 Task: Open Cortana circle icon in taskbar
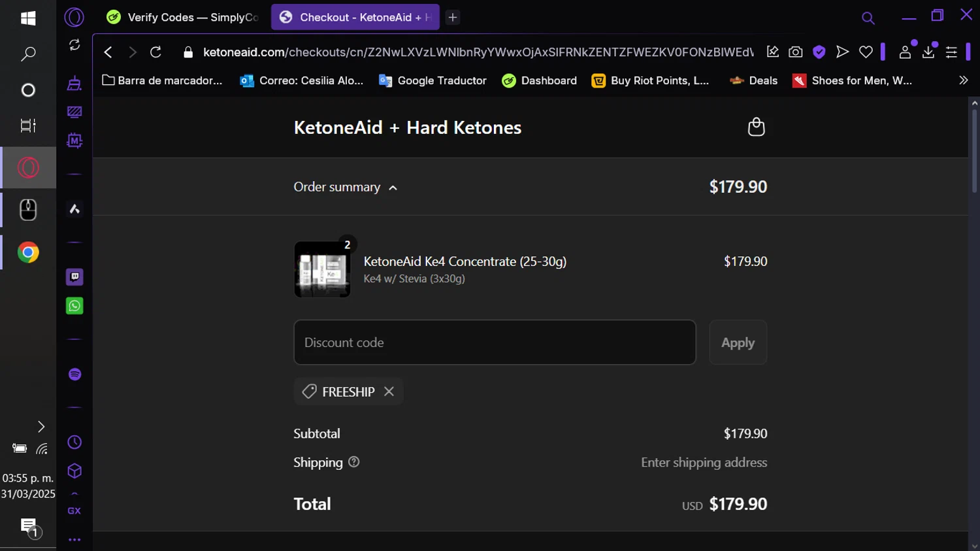point(28,90)
